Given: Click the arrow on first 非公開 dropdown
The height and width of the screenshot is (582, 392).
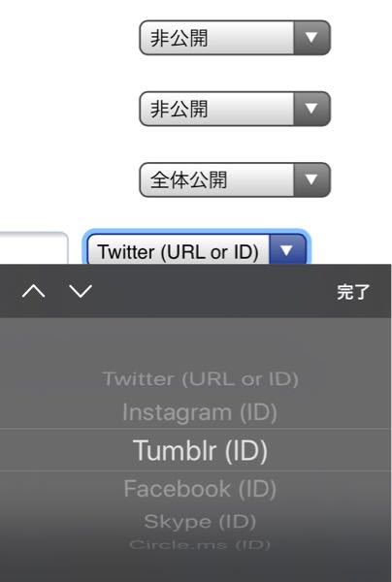Looking at the screenshot, I should coord(311,38).
